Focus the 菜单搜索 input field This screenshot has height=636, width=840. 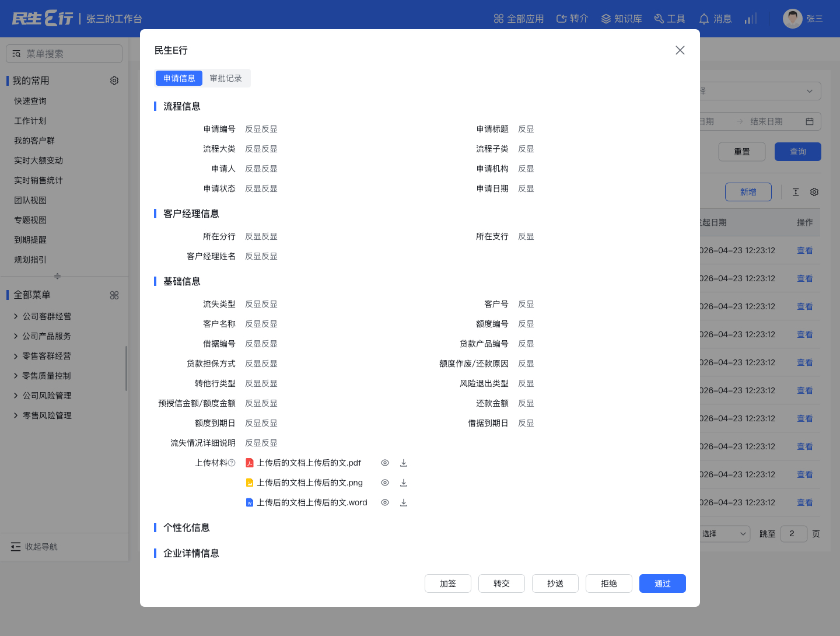click(x=64, y=54)
